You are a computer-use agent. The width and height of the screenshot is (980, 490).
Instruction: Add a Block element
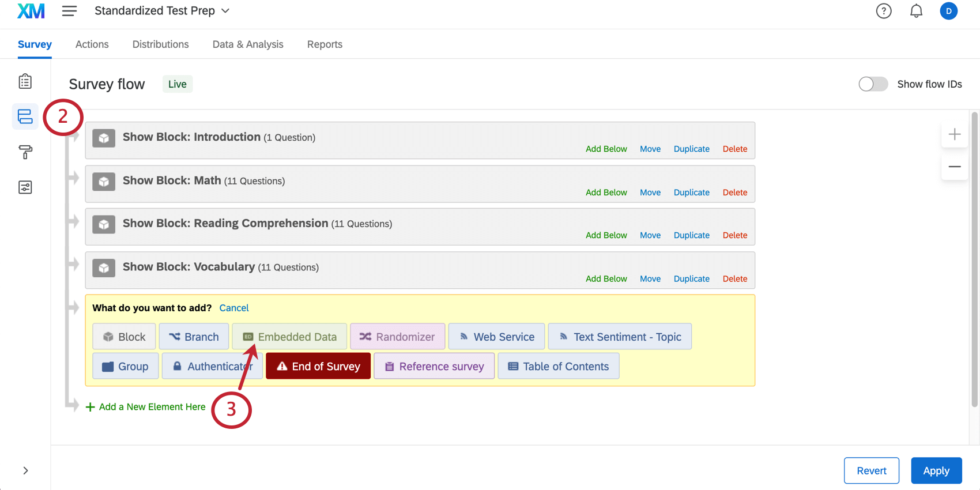pyautogui.click(x=124, y=337)
